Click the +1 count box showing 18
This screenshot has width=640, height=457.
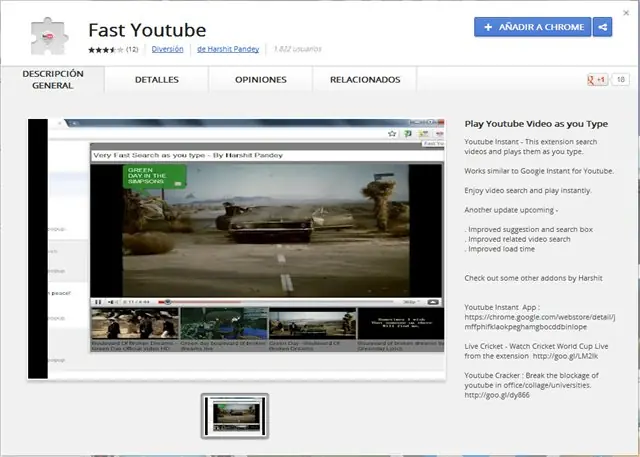pyautogui.click(x=620, y=80)
